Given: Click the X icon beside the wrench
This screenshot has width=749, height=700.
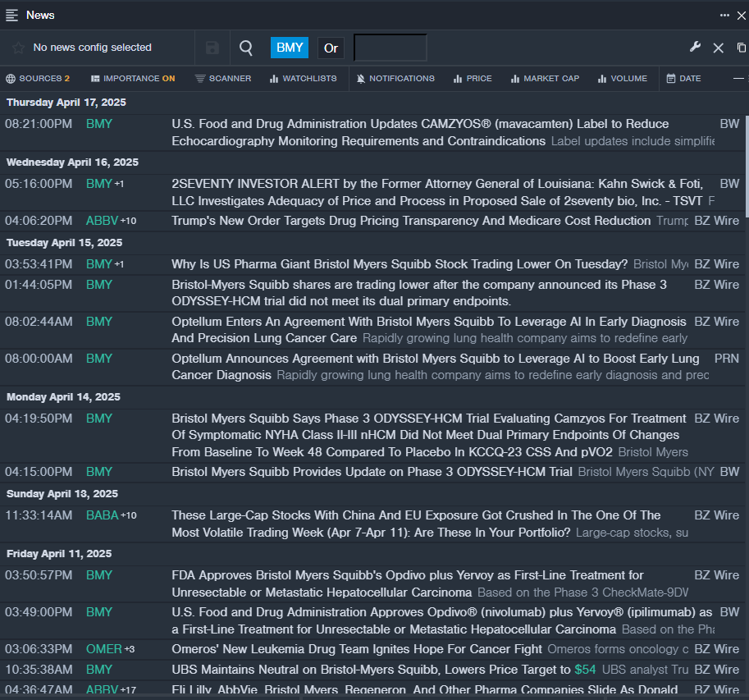Looking at the screenshot, I should [718, 48].
